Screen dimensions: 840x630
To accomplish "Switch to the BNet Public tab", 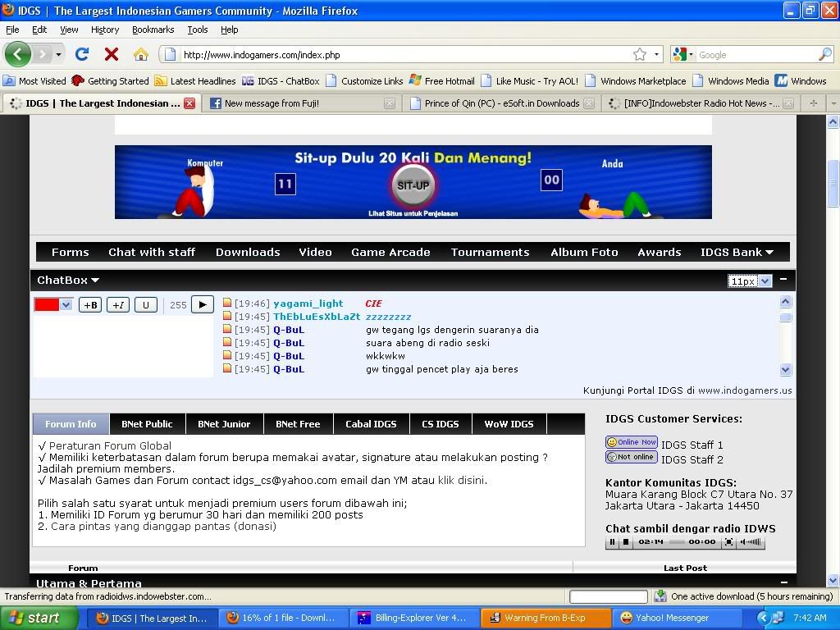I will click(148, 424).
